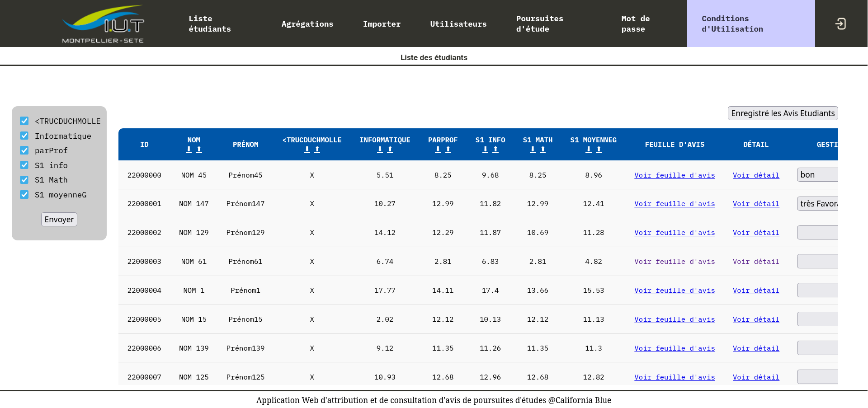
Task: Open the Agrégations menu item
Action: click(x=307, y=24)
